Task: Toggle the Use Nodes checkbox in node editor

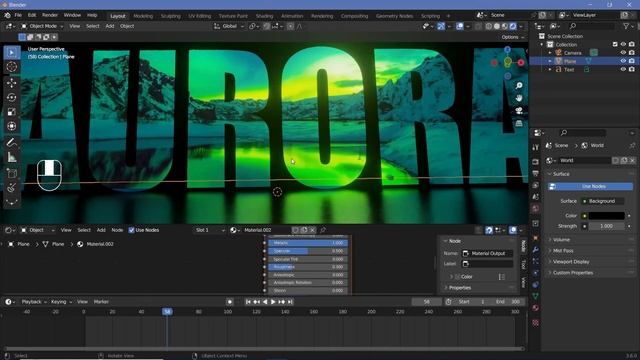Action: click(131, 230)
